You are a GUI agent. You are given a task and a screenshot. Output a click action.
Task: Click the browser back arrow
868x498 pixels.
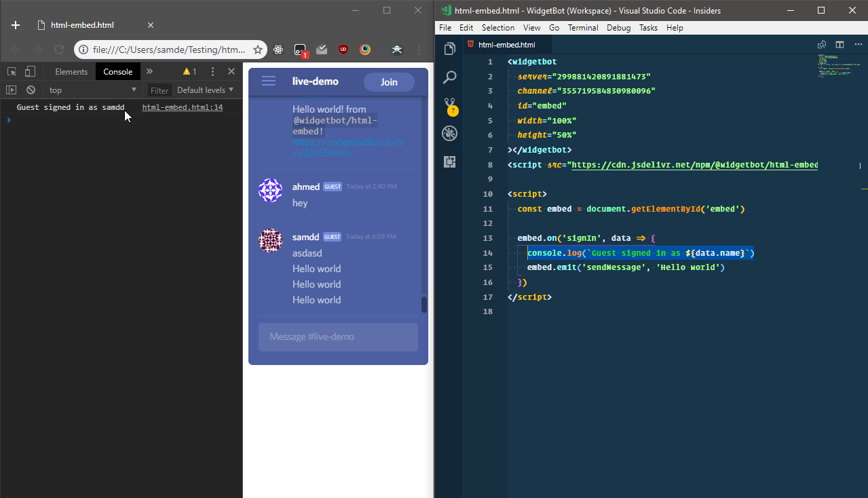pyautogui.click(x=16, y=50)
